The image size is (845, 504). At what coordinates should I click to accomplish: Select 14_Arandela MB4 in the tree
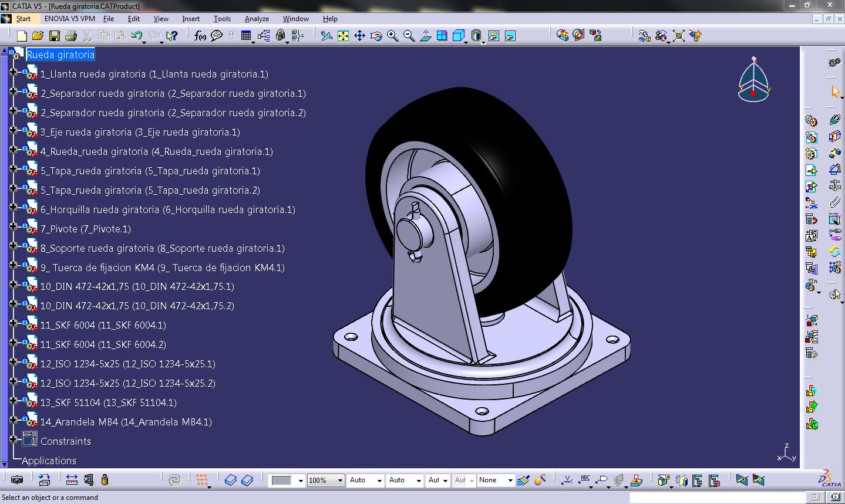126,422
